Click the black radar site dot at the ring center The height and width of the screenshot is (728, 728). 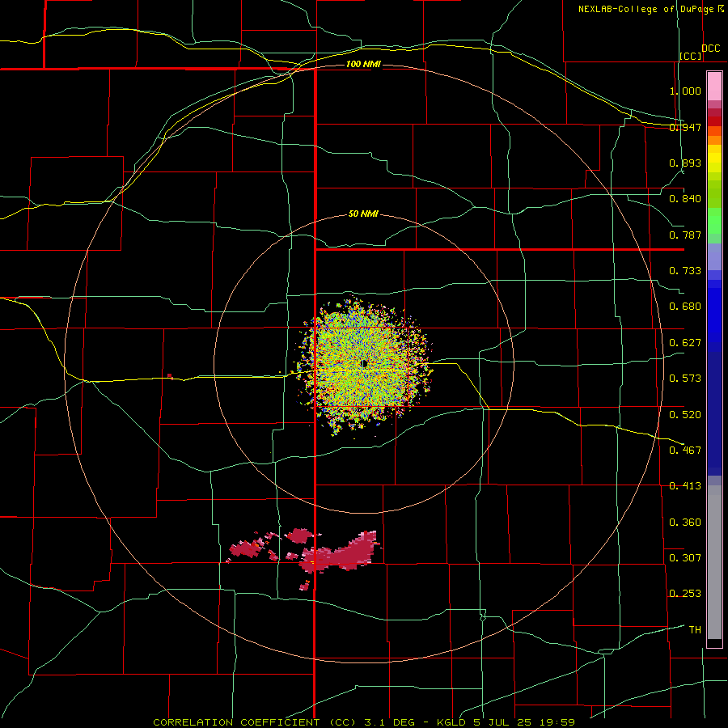click(365, 364)
